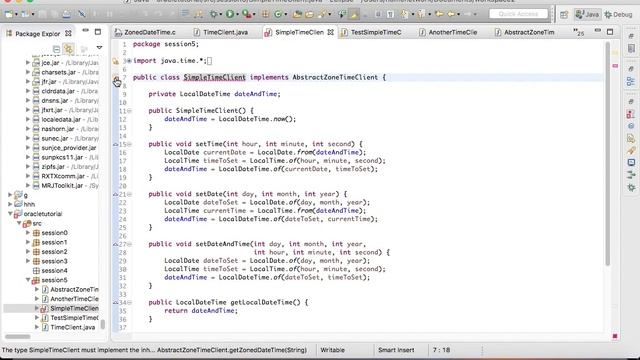
Task: Click the New Java Class green C icon
Action: click(278, 14)
